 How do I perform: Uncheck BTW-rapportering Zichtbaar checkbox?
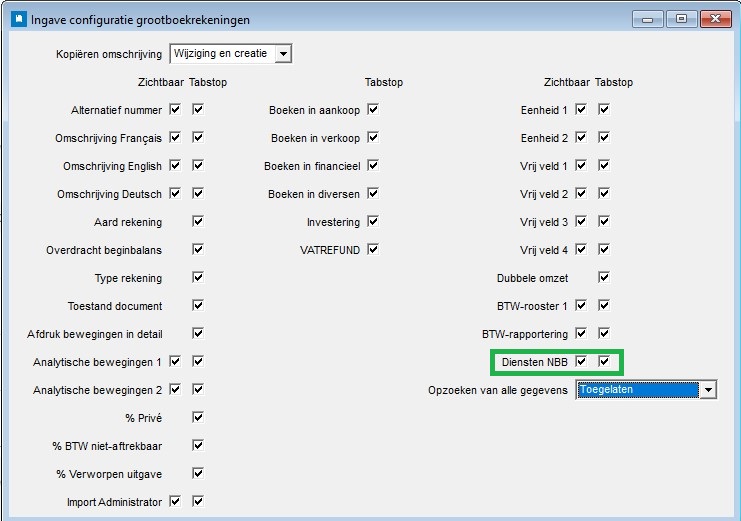click(581, 333)
